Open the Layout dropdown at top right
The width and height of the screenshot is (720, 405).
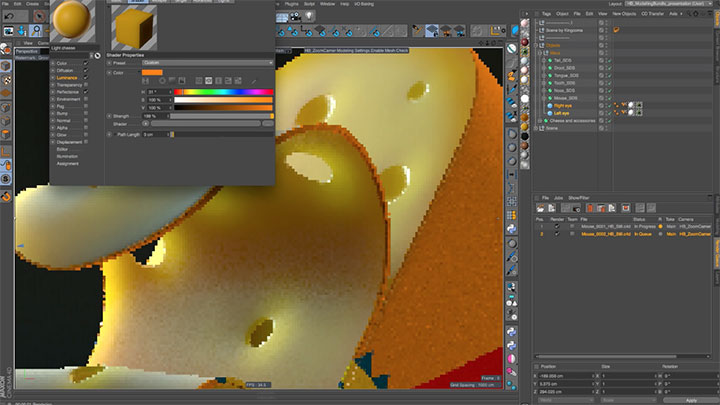(x=667, y=4)
